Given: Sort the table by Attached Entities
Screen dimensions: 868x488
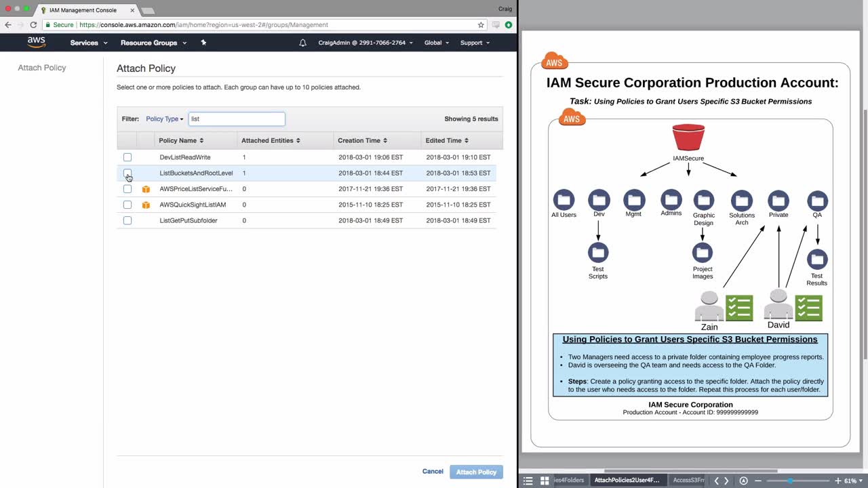Looking at the screenshot, I should click(271, 141).
